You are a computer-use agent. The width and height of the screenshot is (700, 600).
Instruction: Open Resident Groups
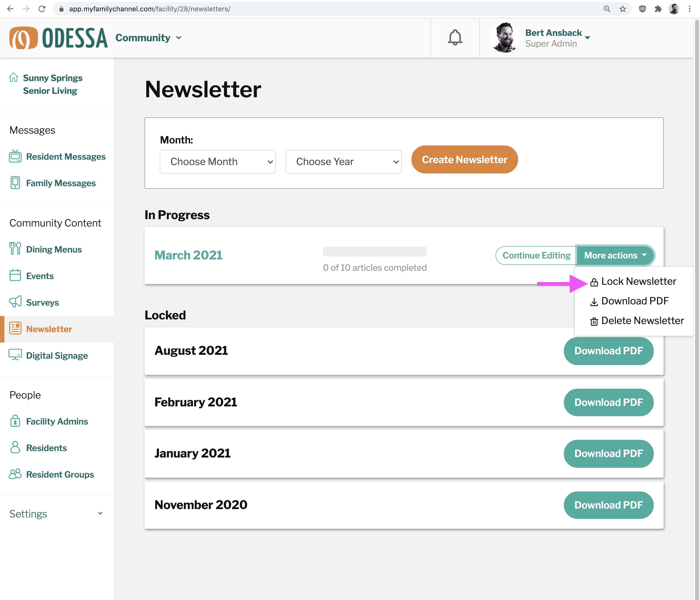click(60, 474)
